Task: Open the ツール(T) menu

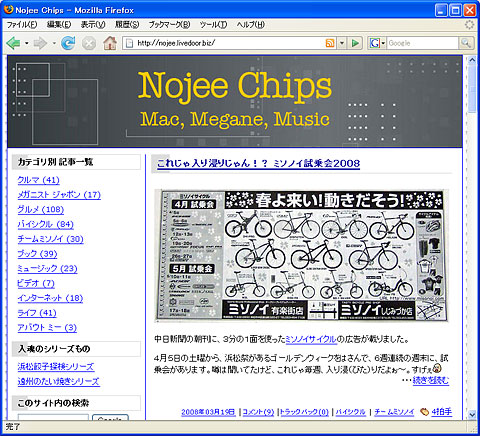Action: [213, 25]
